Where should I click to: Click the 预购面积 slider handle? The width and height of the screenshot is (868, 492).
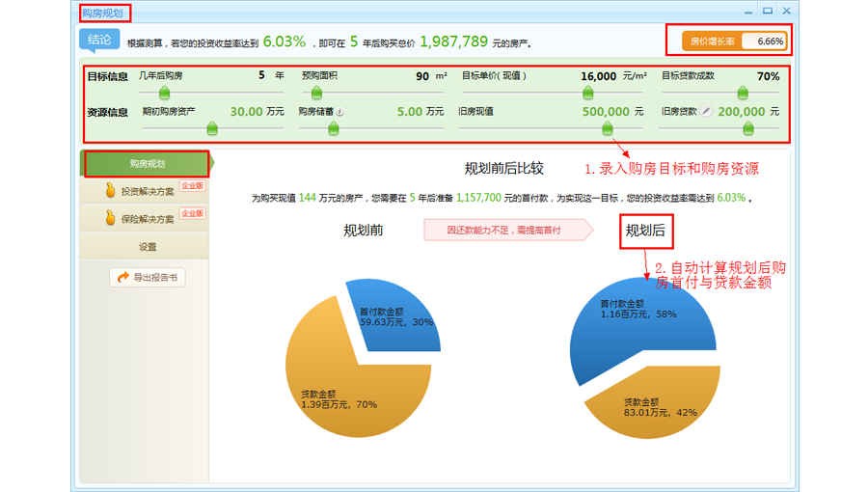(316, 93)
